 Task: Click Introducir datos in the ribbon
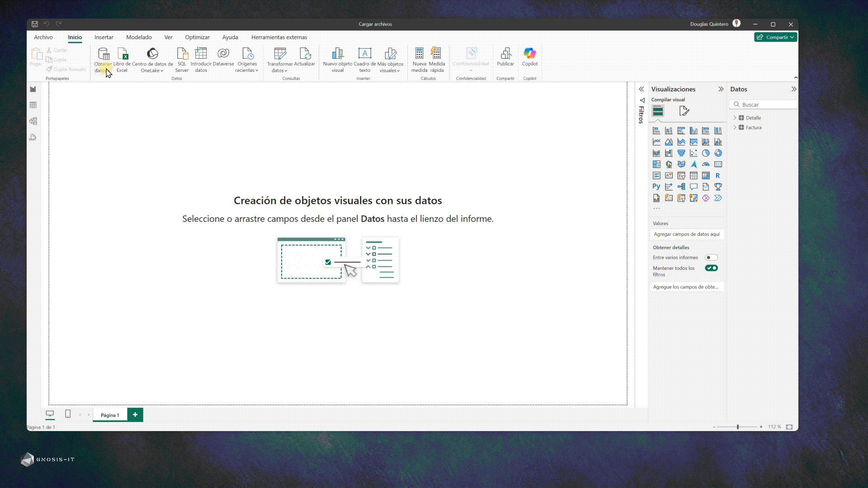(201, 60)
